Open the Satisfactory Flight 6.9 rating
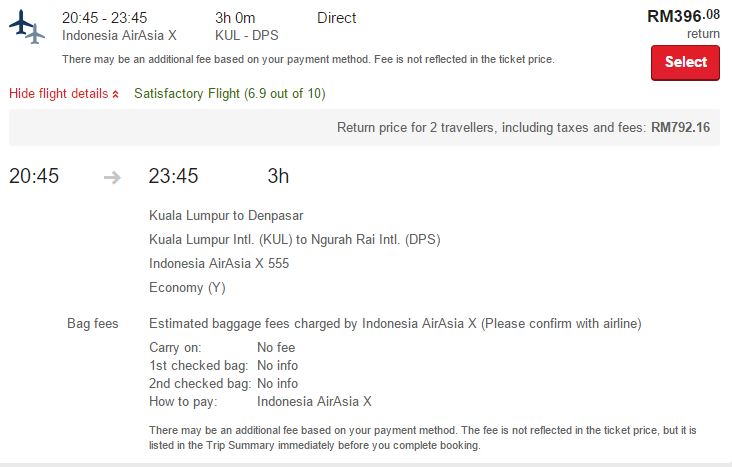This screenshot has width=732, height=467. [230, 93]
